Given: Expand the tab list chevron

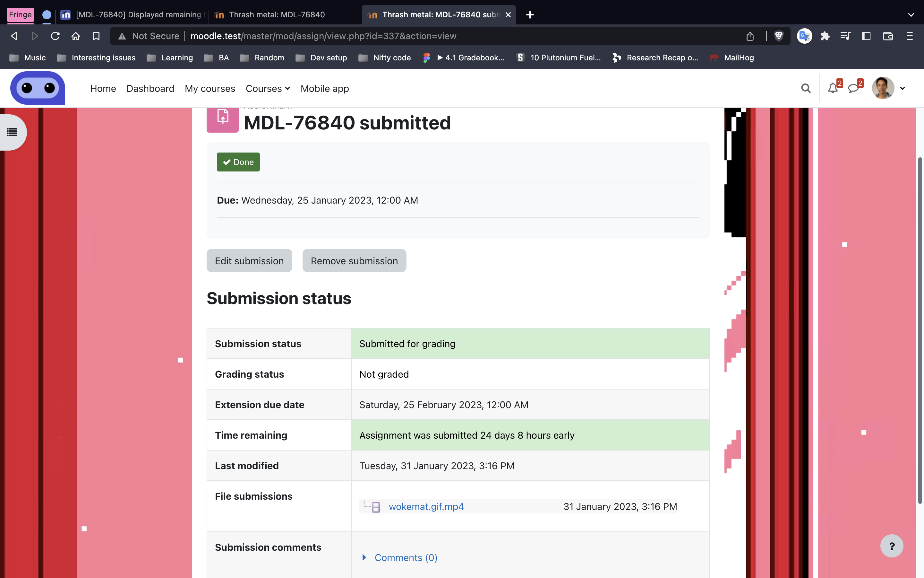Looking at the screenshot, I should click(911, 15).
